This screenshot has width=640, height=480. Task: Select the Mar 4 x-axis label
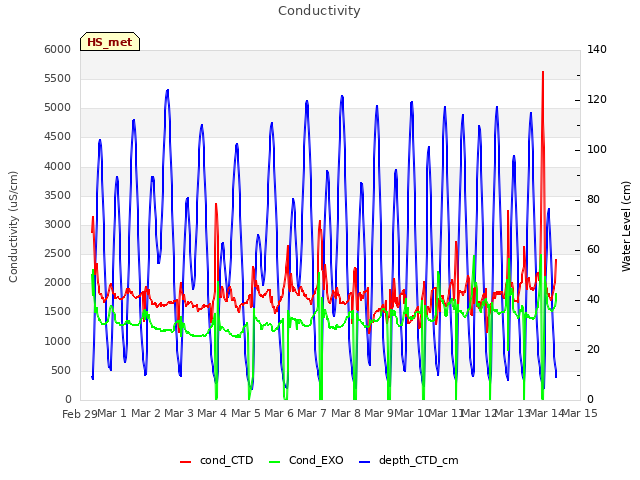(x=212, y=413)
